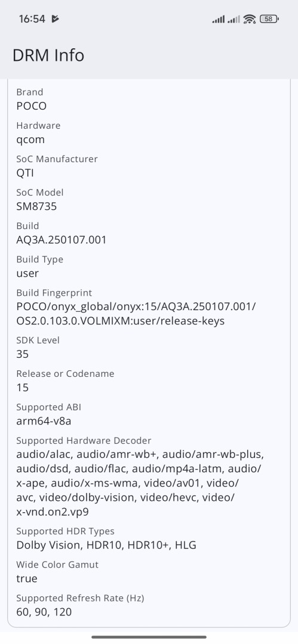The image size is (298, 644).
Task: Select the Wide Color Gamut value true
Action: [x=27, y=578]
